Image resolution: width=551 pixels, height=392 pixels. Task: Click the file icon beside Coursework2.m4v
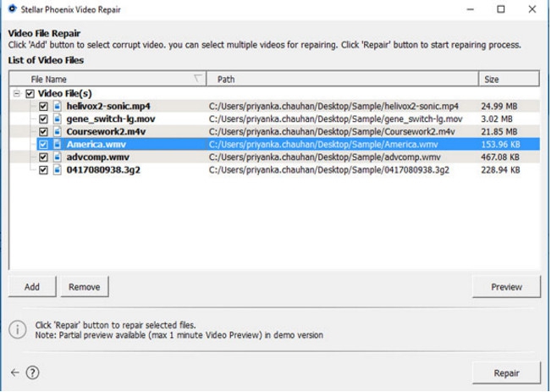[58, 131]
